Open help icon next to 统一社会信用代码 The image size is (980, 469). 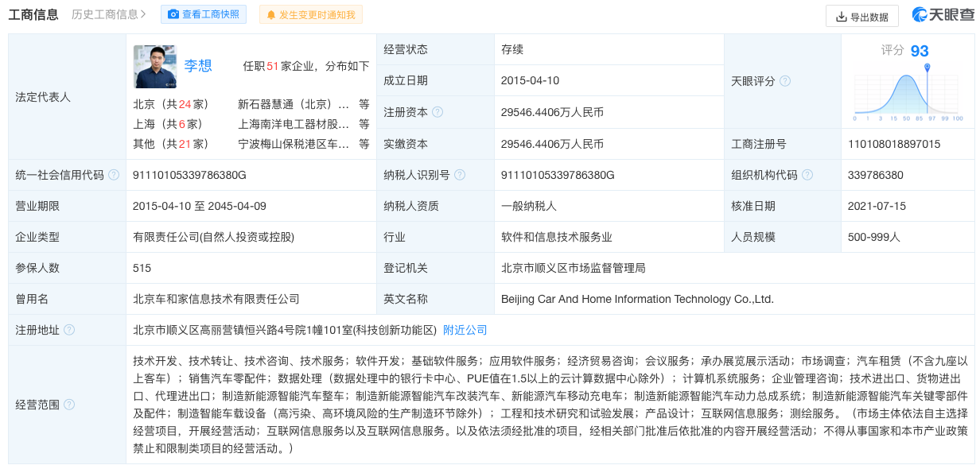pyautogui.click(x=114, y=175)
